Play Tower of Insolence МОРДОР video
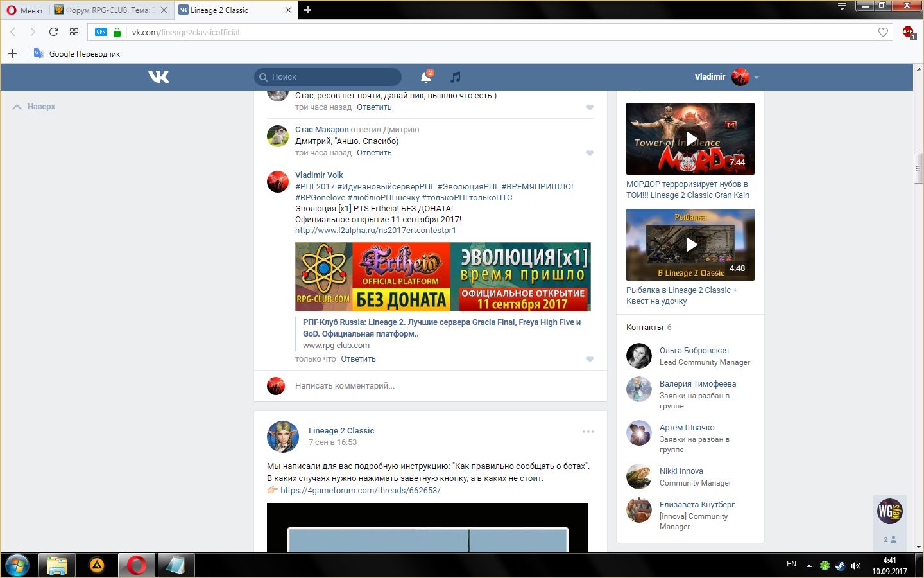Viewport: 924px width, 578px height. [x=690, y=139]
